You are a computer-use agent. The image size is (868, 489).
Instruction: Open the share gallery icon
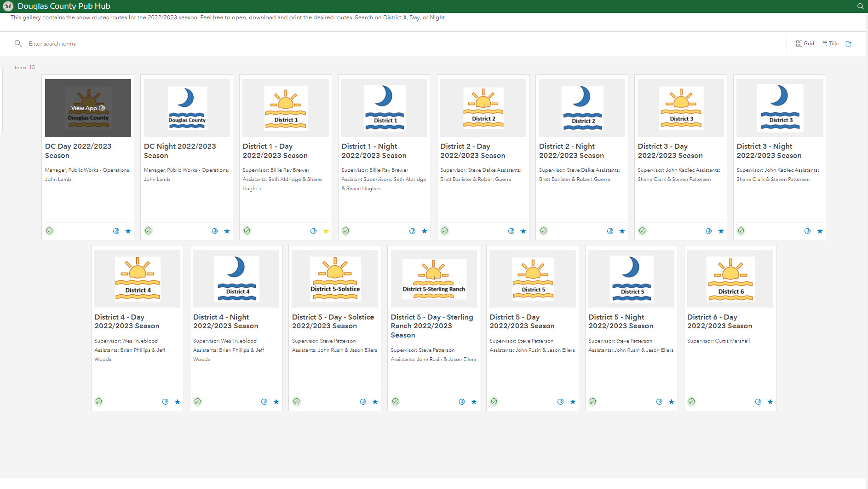coord(849,44)
